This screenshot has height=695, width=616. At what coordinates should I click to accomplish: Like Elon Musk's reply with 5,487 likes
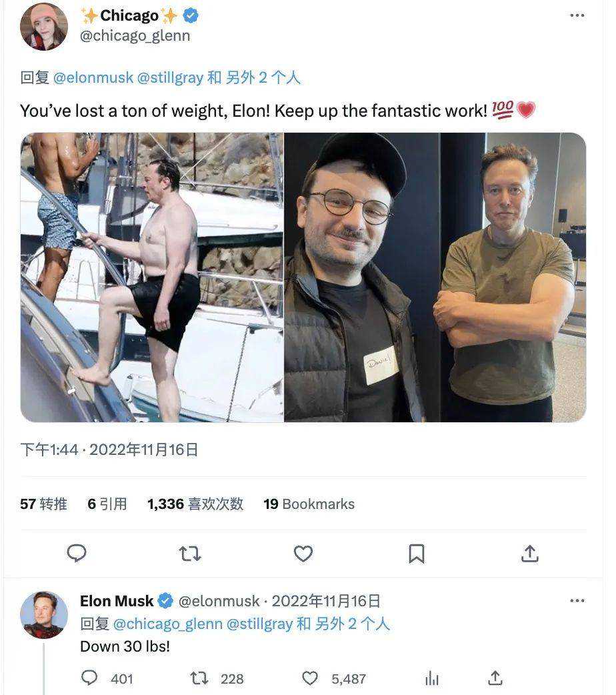tap(310, 678)
